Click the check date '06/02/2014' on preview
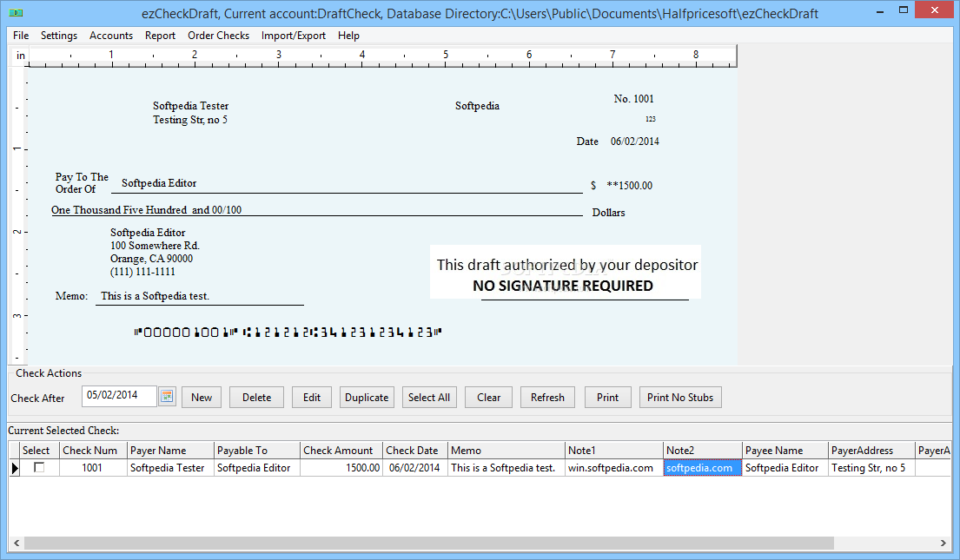960x560 pixels. tap(635, 142)
